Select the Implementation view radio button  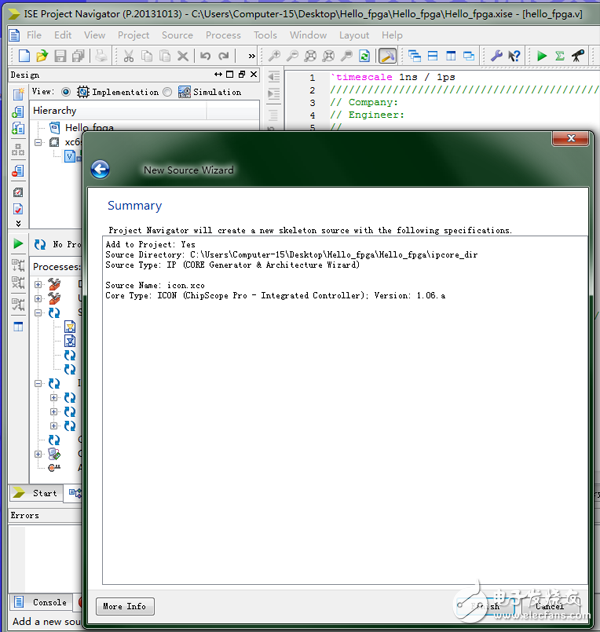[x=66, y=92]
